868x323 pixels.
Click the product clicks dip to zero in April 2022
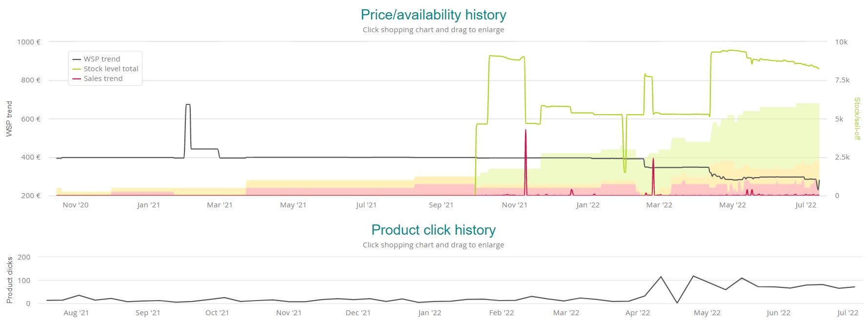pyautogui.click(x=677, y=303)
